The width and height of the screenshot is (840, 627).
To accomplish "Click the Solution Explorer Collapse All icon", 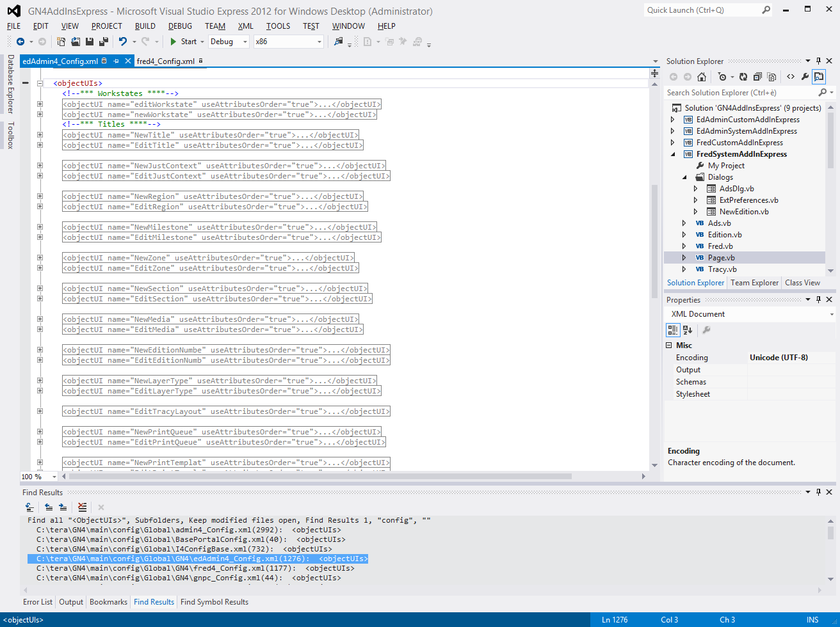I will 757,77.
